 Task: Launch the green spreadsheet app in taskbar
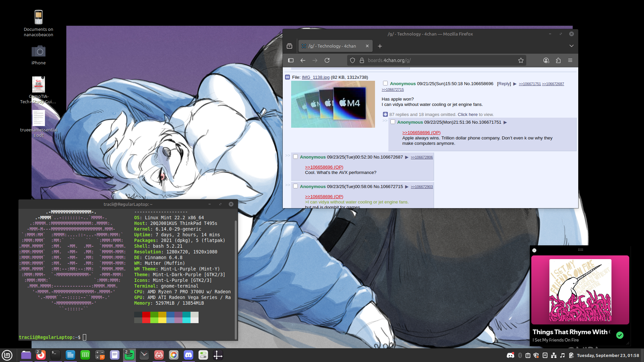click(x=85, y=355)
